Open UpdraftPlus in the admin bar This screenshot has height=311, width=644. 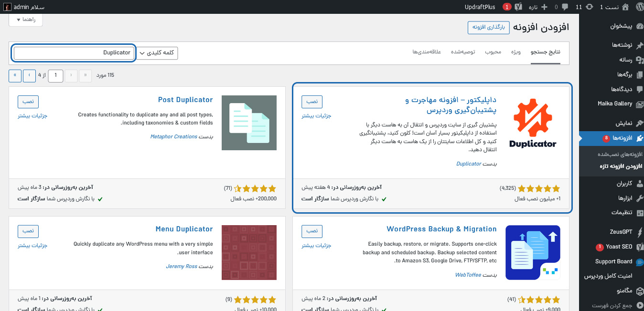(x=480, y=7)
